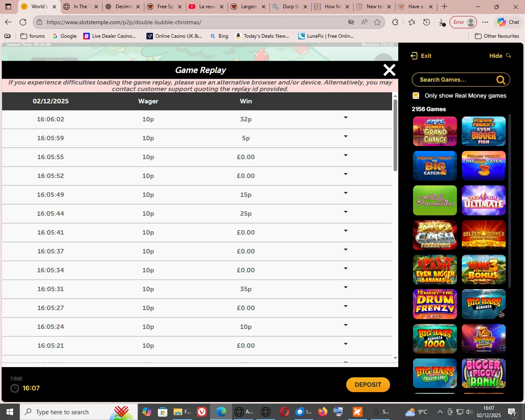
Task: Untick Only show Real Money games checkbox
Action: tap(416, 96)
